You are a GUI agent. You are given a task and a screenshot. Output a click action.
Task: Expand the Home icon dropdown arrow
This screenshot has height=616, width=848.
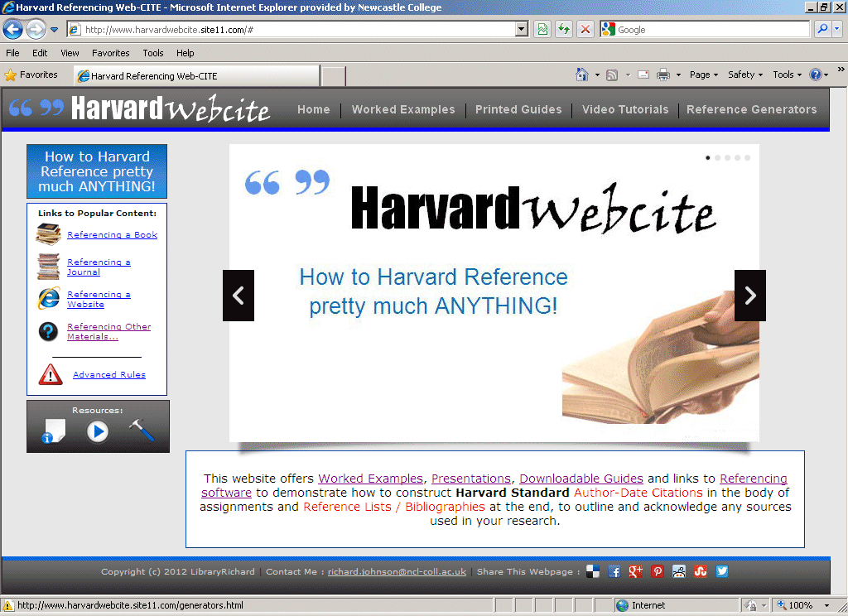click(x=597, y=75)
